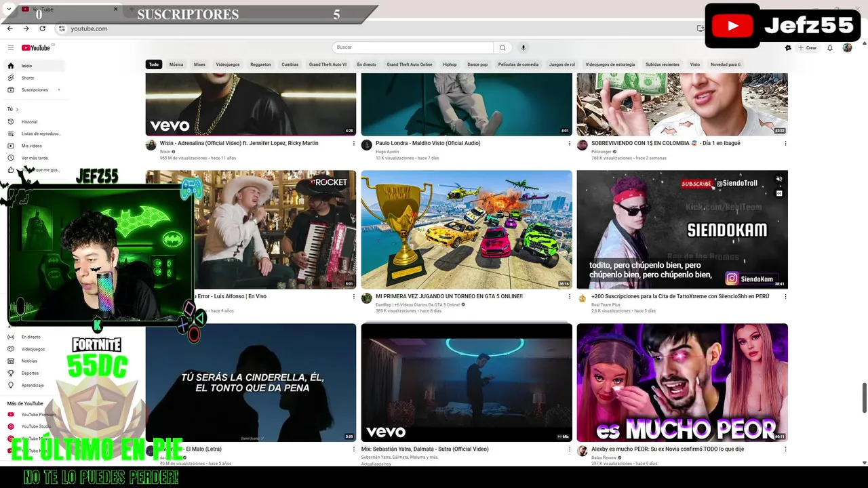Open options menu for Wisin Adrenalina video
This screenshot has width=868, height=488.
tap(353, 144)
